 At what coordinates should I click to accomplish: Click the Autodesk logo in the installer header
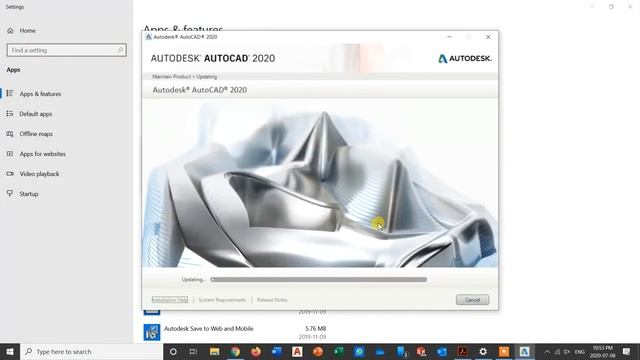(x=464, y=58)
